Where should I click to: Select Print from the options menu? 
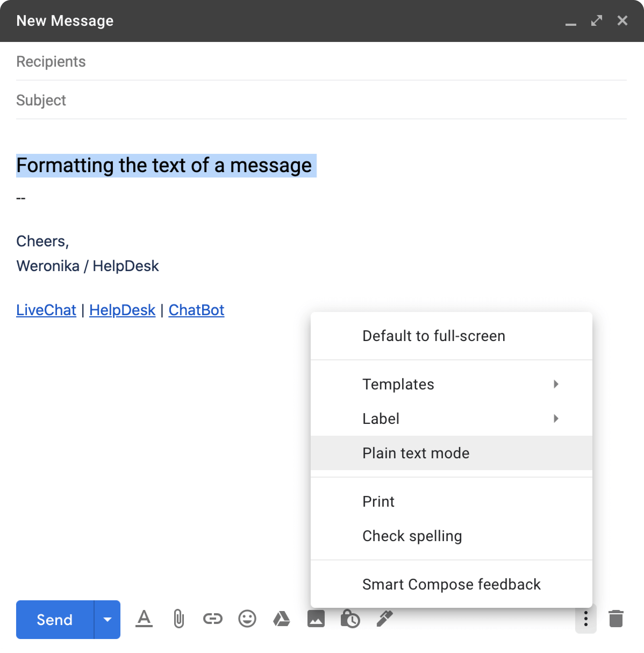(x=378, y=501)
